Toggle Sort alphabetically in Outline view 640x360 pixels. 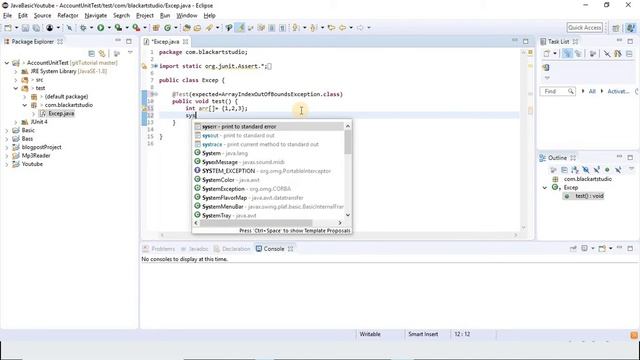[575, 169]
